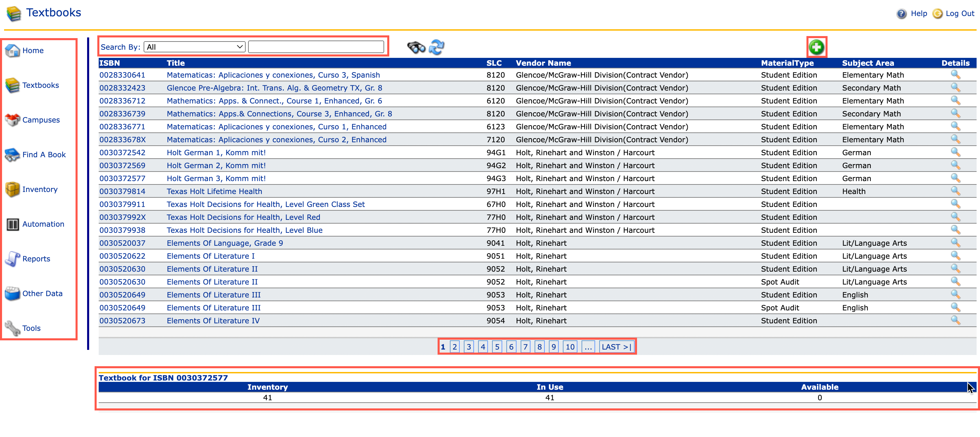This screenshot has width=980, height=437.
Task: Open the Search By dropdown
Action: tap(194, 47)
